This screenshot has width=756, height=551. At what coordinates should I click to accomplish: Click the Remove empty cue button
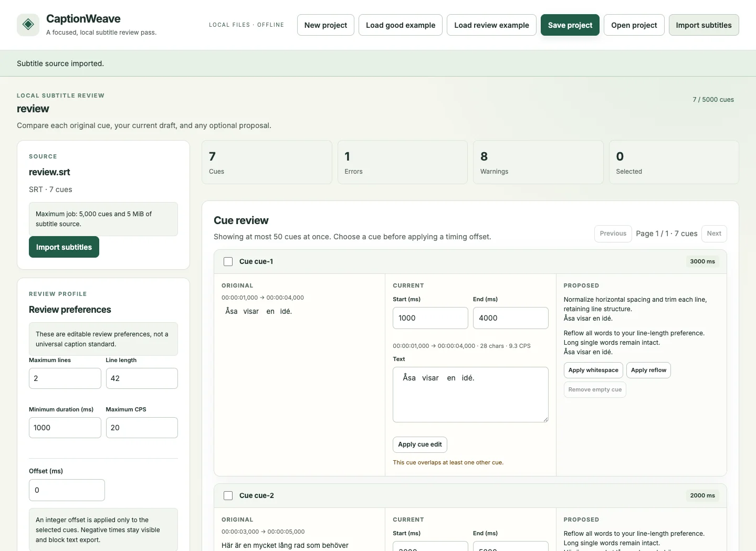click(x=595, y=389)
